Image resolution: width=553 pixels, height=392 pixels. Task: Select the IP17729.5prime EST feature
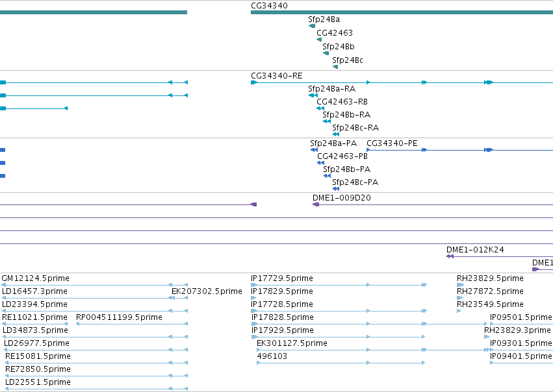pyautogui.click(x=339, y=285)
